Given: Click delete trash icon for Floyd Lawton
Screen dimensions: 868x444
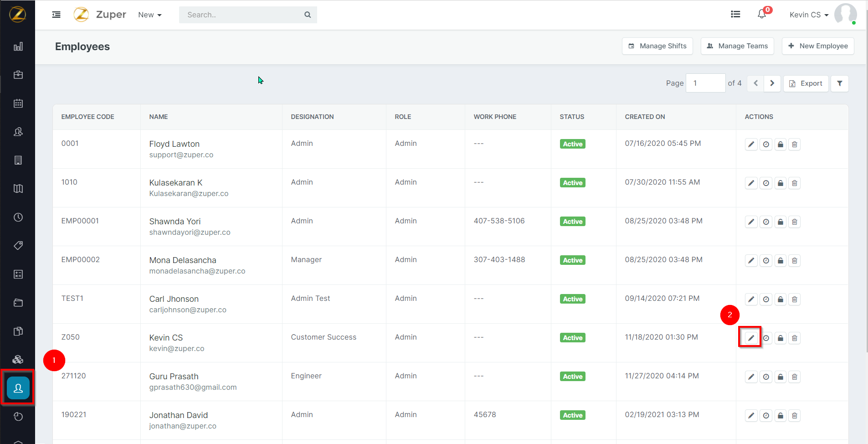Looking at the screenshot, I should 794,145.
